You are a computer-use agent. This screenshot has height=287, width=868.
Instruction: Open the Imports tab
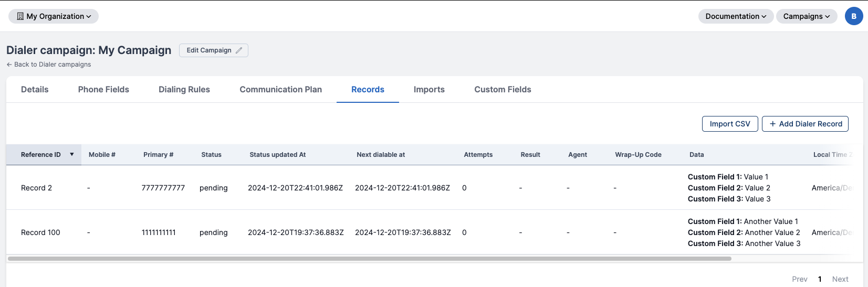[429, 90]
